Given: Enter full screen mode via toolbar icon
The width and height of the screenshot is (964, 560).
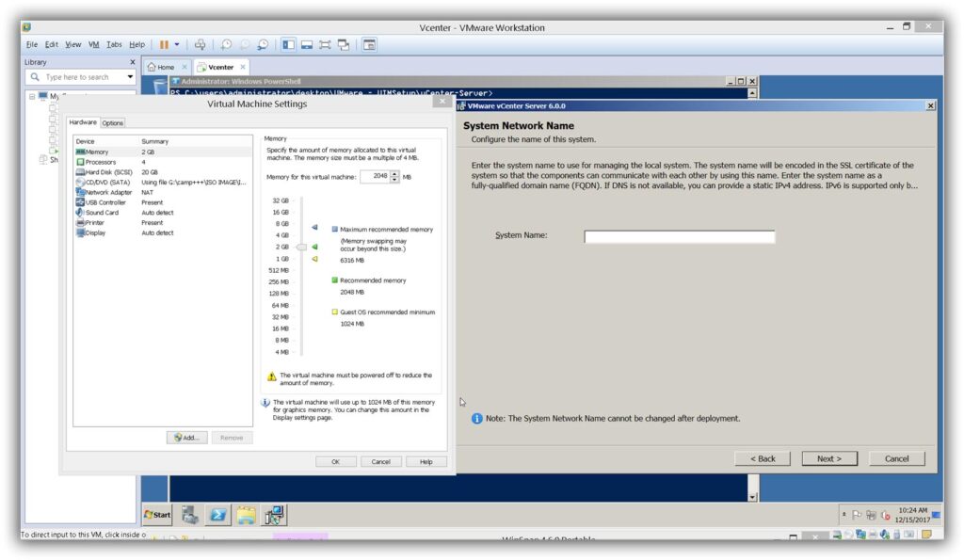Looking at the screenshot, I should pyautogui.click(x=326, y=44).
